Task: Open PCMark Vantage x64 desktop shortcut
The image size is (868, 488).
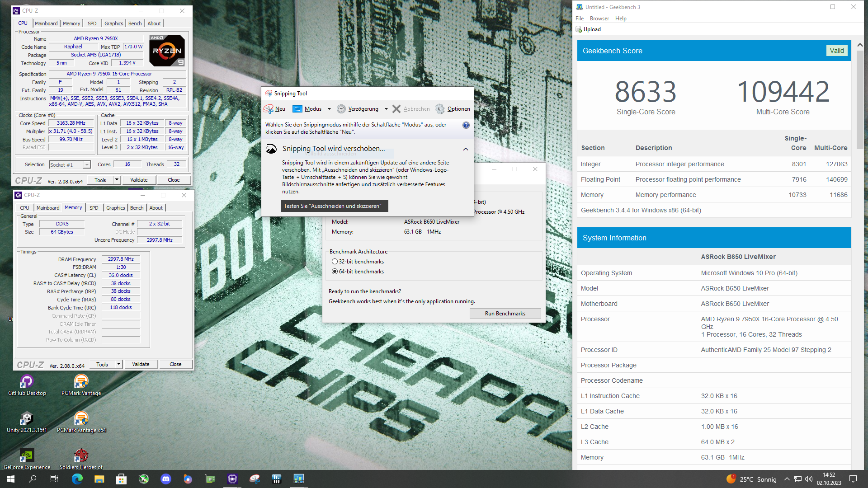Action: point(81,419)
